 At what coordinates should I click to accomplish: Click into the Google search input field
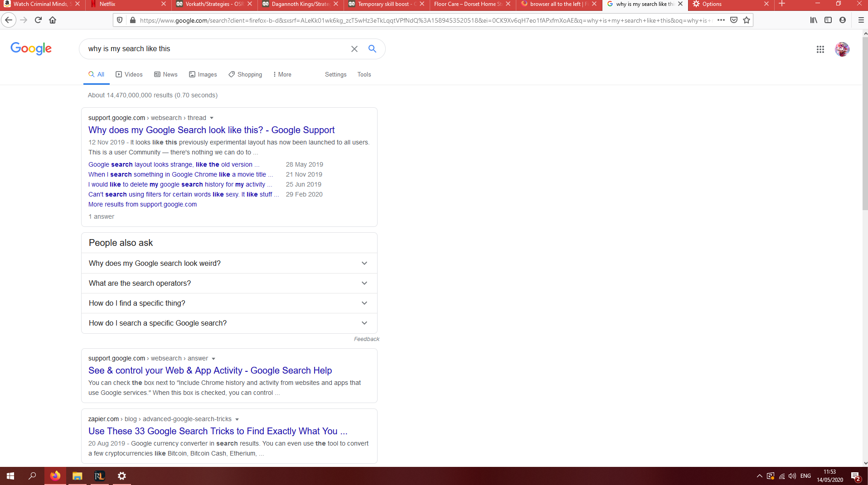pyautogui.click(x=215, y=49)
